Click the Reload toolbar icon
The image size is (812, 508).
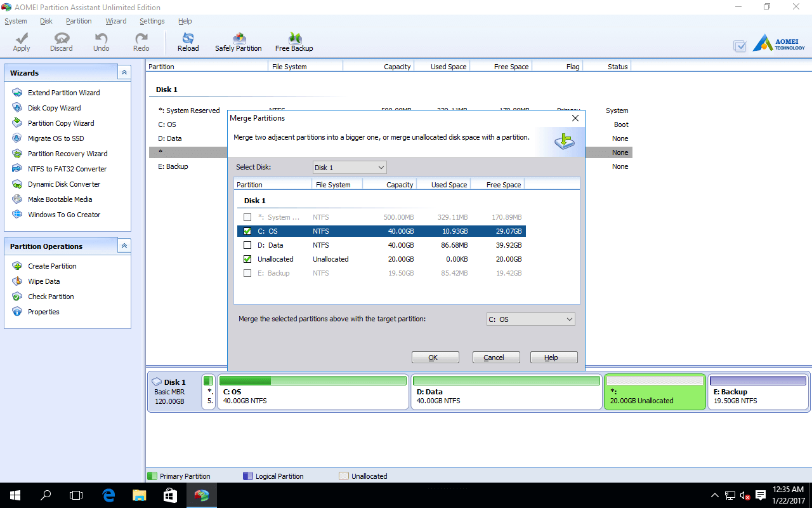coord(188,42)
